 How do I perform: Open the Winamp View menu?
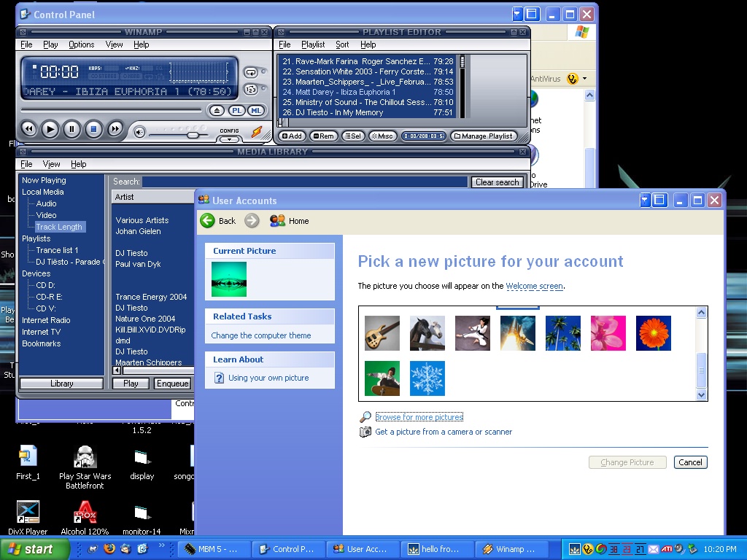[114, 44]
